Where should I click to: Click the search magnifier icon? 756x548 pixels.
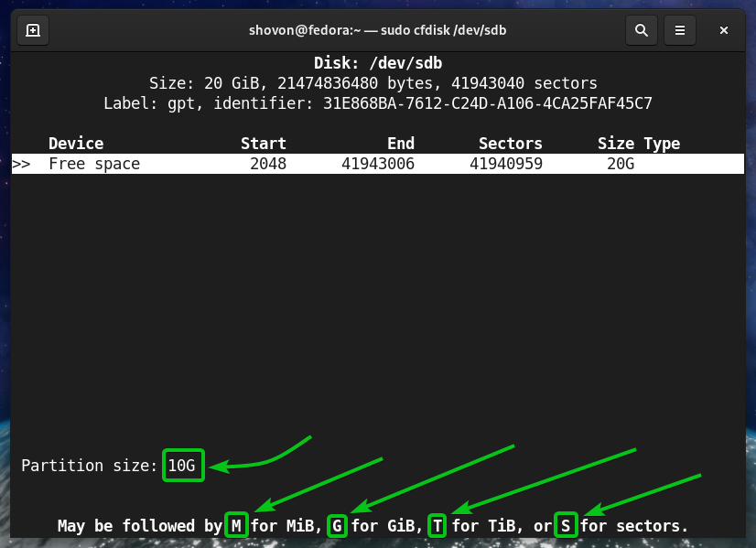tap(640, 30)
